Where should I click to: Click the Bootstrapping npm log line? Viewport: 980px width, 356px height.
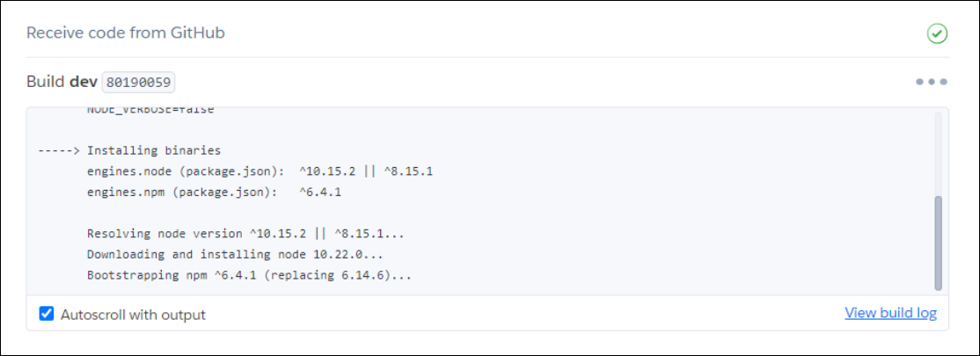click(x=249, y=275)
